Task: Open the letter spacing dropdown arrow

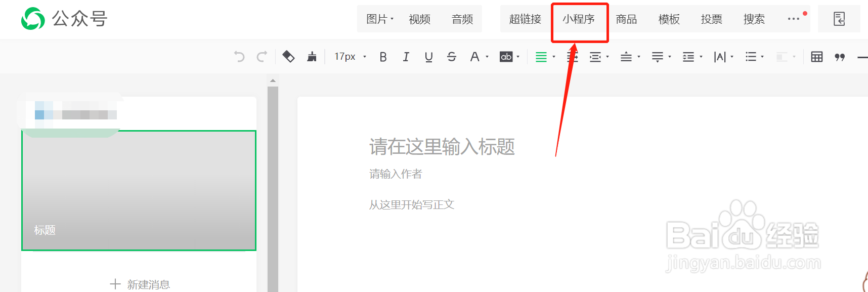Action: tap(732, 57)
